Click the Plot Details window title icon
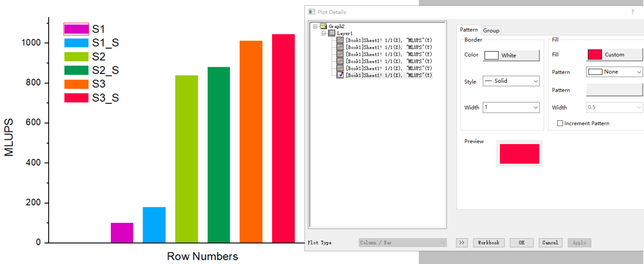Screen dimensions: 644x264 point(312,12)
